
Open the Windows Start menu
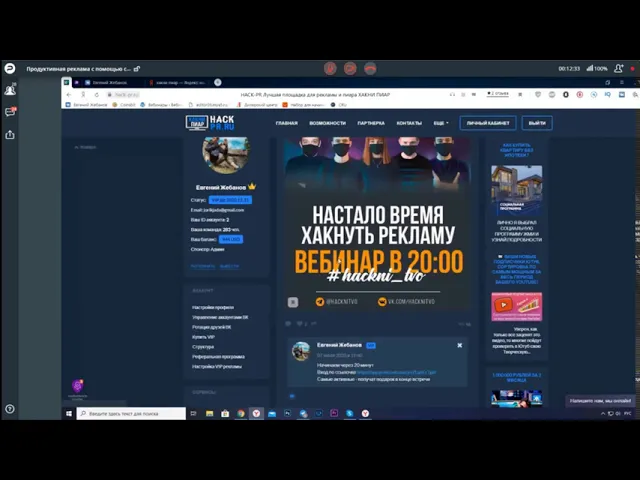(69, 413)
